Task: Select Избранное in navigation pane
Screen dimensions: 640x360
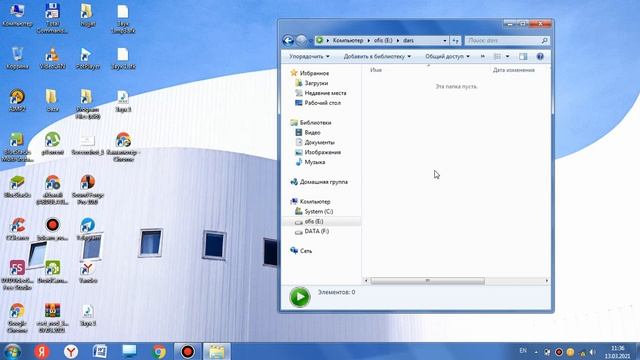Action: click(314, 73)
